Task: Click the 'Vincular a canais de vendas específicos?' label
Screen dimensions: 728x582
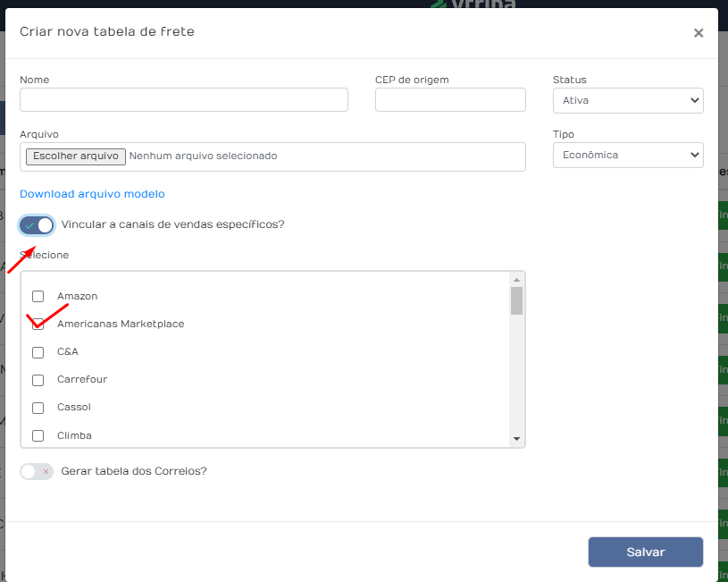Action: point(172,224)
